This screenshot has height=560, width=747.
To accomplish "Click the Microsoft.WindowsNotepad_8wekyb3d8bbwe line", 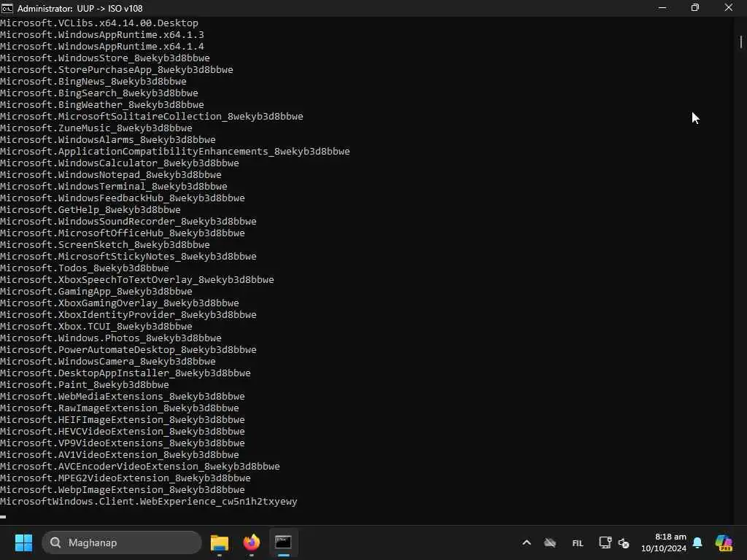I will click(111, 175).
